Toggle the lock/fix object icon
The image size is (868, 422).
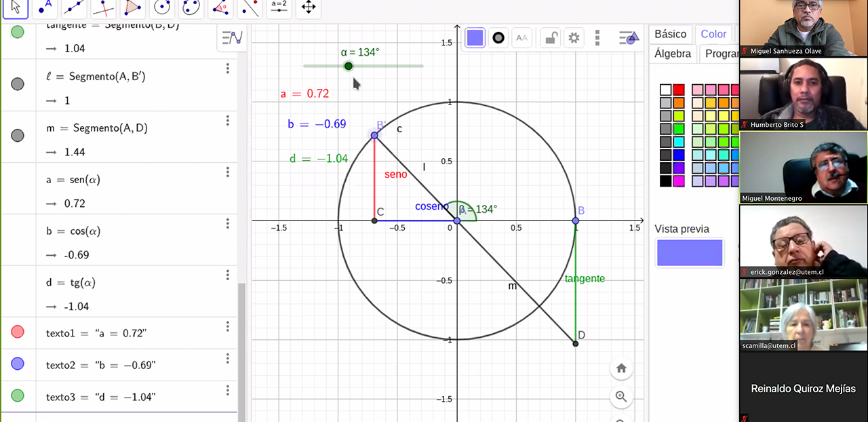click(x=552, y=38)
